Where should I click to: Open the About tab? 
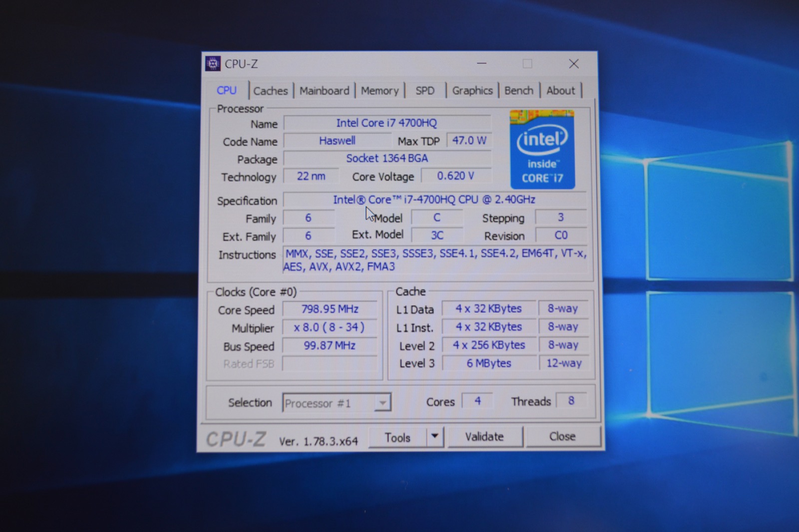[x=561, y=90]
